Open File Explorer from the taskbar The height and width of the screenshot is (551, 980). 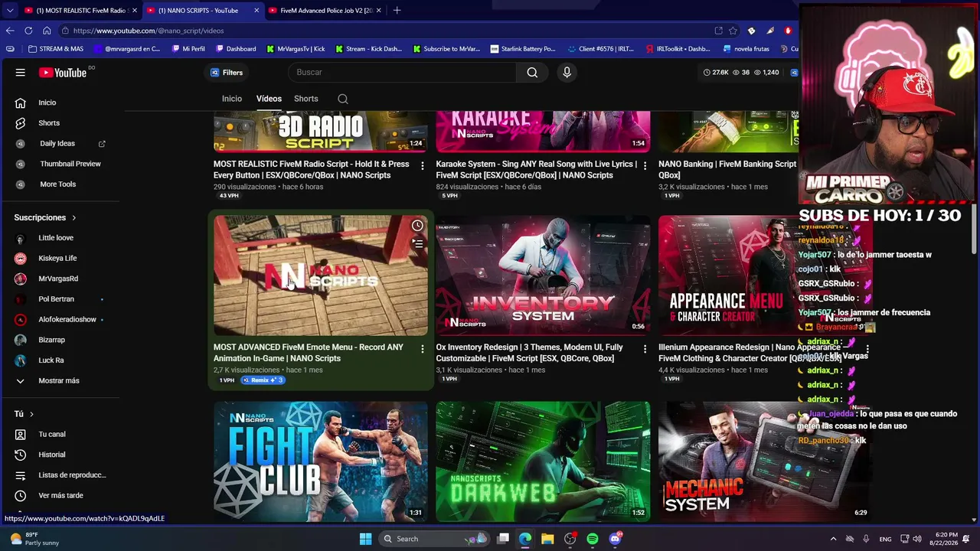(547, 539)
